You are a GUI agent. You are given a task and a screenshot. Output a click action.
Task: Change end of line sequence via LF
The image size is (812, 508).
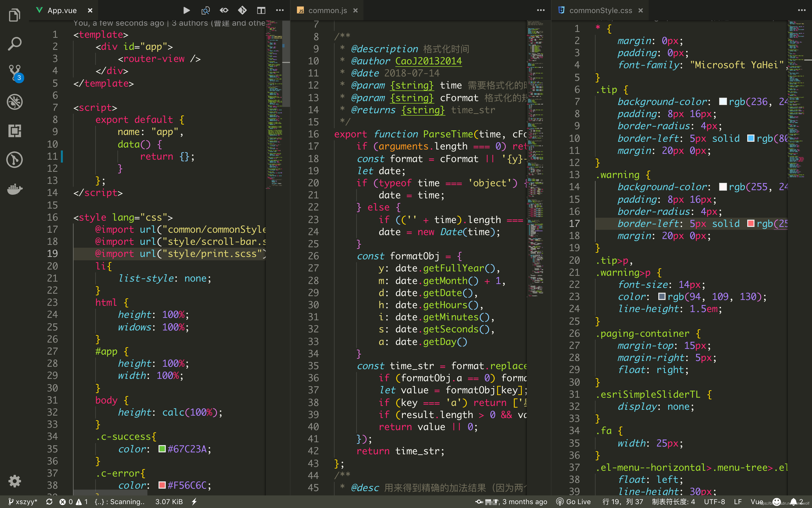tap(738, 502)
